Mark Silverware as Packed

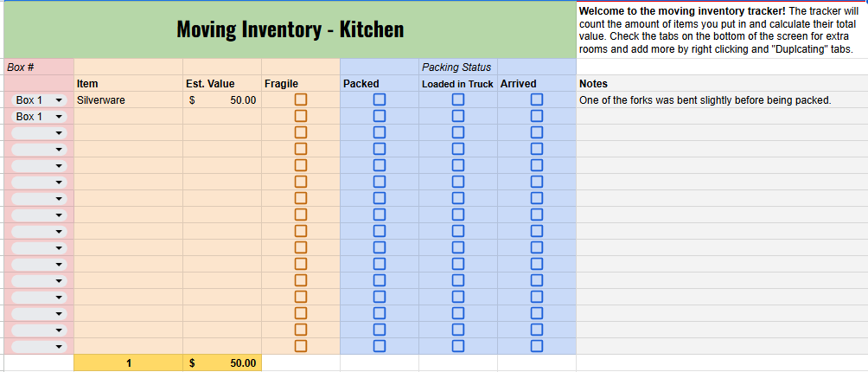(x=379, y=100)
